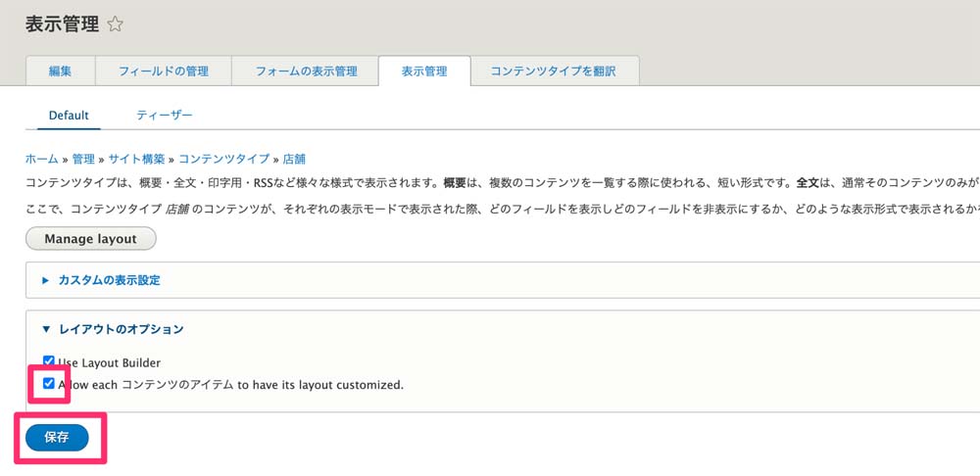Viewport: 980px width, 476px height.
Task: Switch to the ティーザー display mode
Action: point(165,116)
